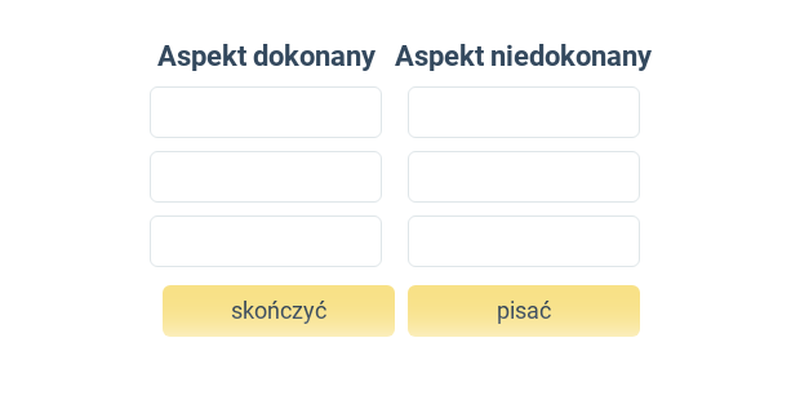Select the "pisać" word tile

(x=524, y=311)
